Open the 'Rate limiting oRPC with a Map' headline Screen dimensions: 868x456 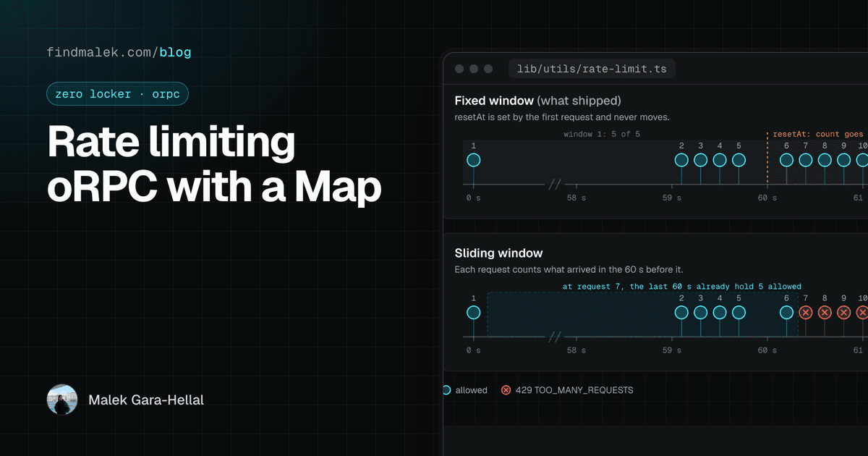[214, 166]
